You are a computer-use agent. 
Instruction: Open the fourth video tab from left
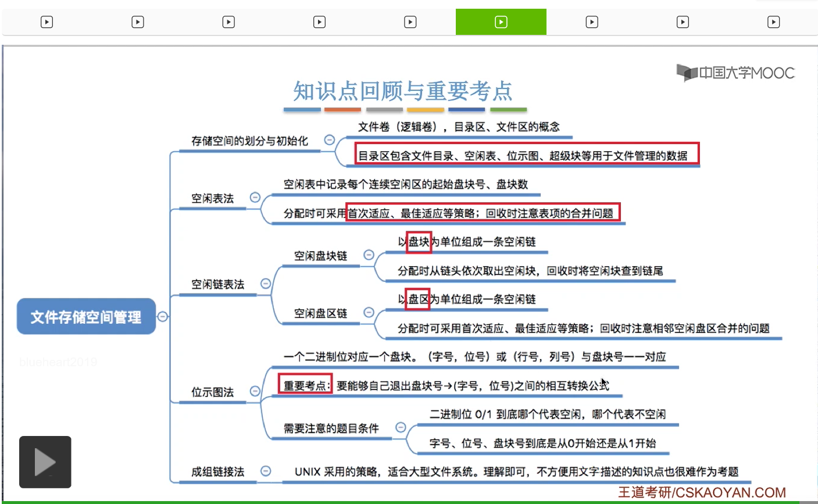point(319,22)
